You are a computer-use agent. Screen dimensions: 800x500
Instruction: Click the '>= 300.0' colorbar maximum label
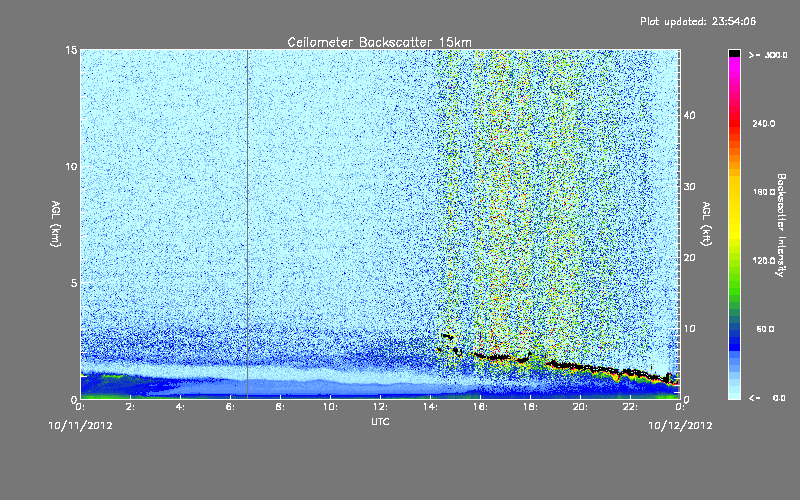click(768, 55)
